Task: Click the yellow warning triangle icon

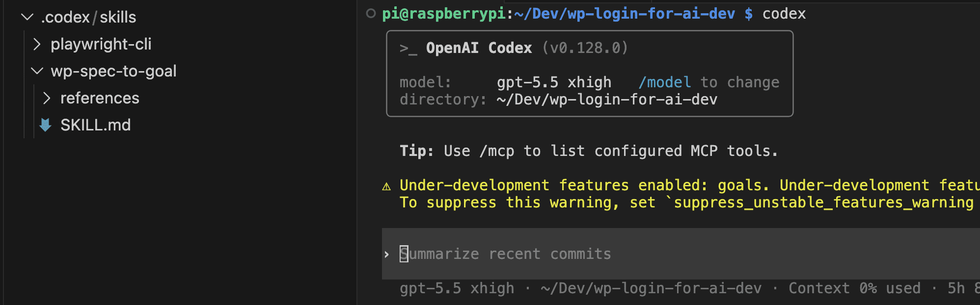Action: pos(386,186)
